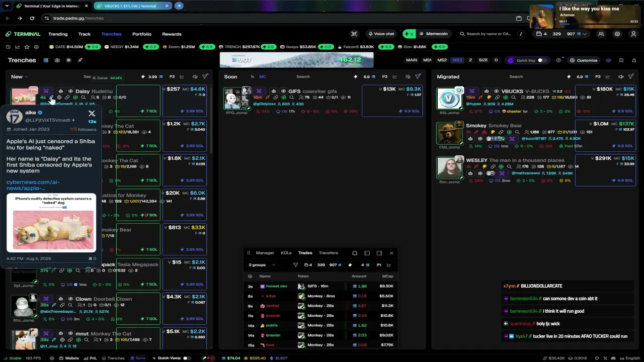This screenshot has width=644, height=362.
Task: Click the Migrated column search field
Action: coord(516,77)
